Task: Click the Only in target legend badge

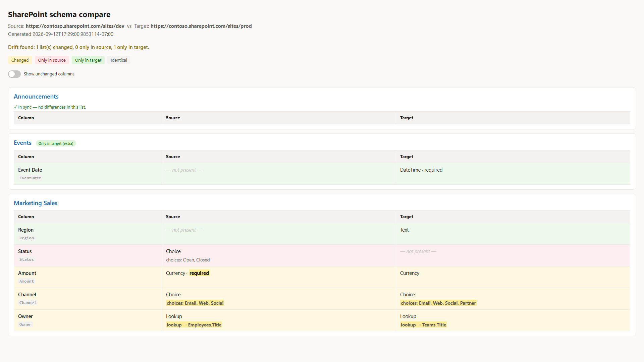Action: [88, 60]
